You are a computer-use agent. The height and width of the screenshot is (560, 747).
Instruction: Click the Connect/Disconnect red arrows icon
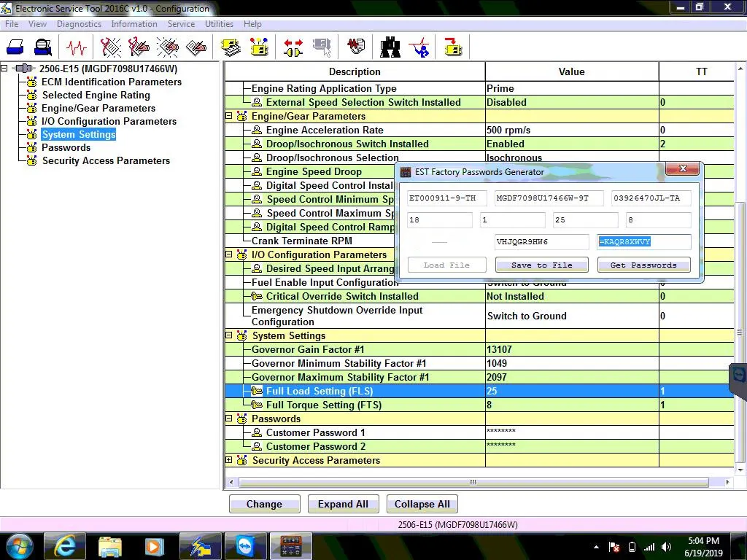pyautogui.click(x=293, y=47)
